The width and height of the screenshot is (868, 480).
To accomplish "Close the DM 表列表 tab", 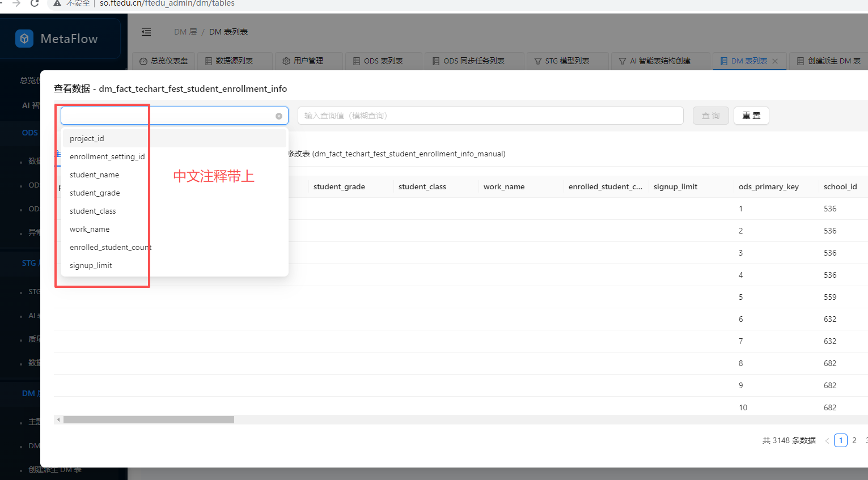I will (x=775, y=61).
